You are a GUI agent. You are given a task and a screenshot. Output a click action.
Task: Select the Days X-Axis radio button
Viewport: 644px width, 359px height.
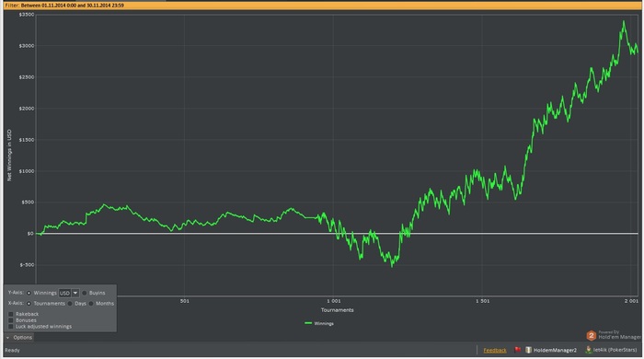point(70,304)
